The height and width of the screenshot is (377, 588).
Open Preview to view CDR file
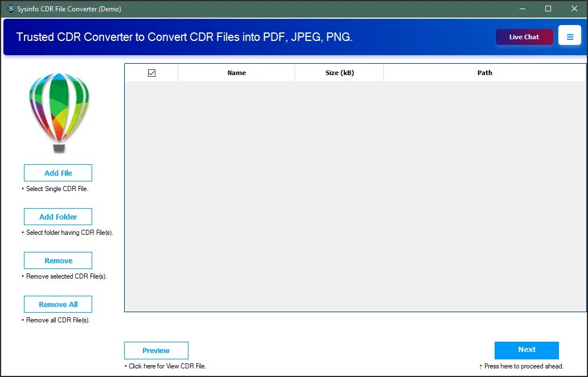[x=156, y=350]
